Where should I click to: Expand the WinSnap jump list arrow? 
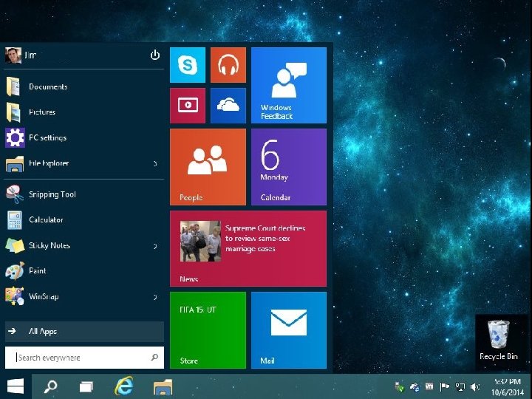155,297
